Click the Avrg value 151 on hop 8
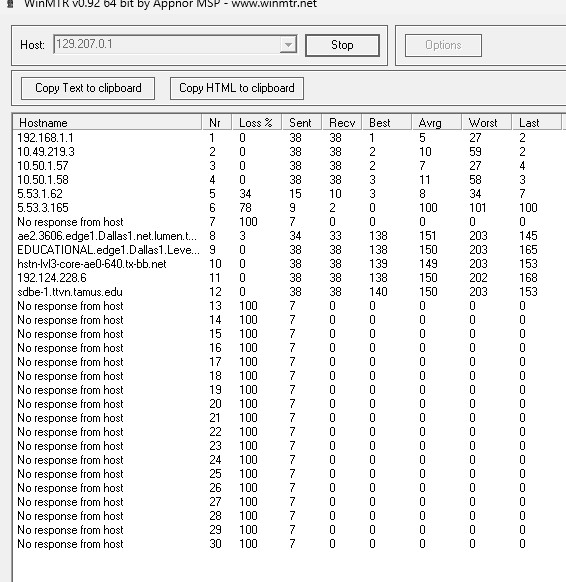Image resolution: width=566 pixels, height=582 pixels. pyautogui.click(x=428, y=236)
